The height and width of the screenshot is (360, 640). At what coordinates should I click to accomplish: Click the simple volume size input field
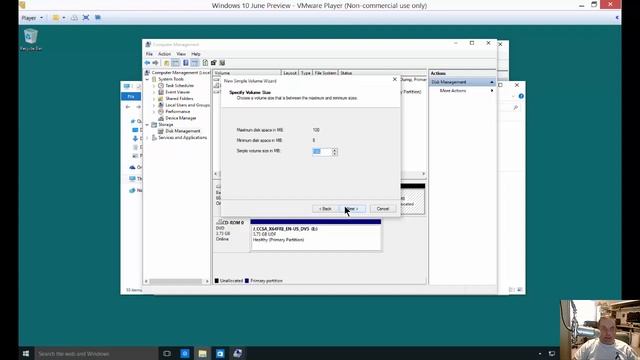tap(322, 152)
